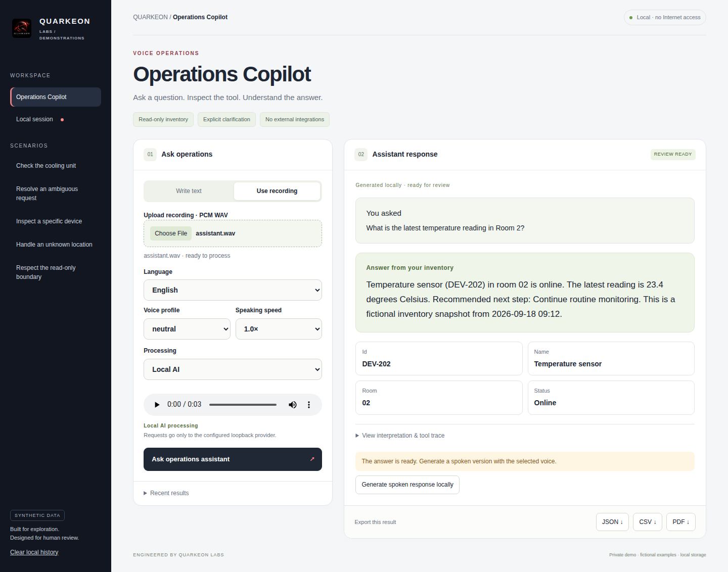728x572 pixels.
Task: Click the Room 02 value card
Action: tap(439, 398)
